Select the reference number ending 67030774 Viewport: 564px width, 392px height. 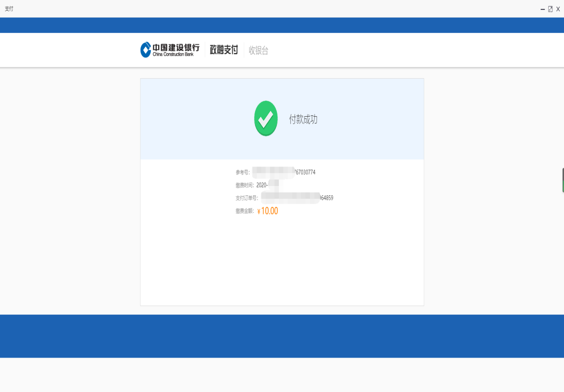[305, 173]
